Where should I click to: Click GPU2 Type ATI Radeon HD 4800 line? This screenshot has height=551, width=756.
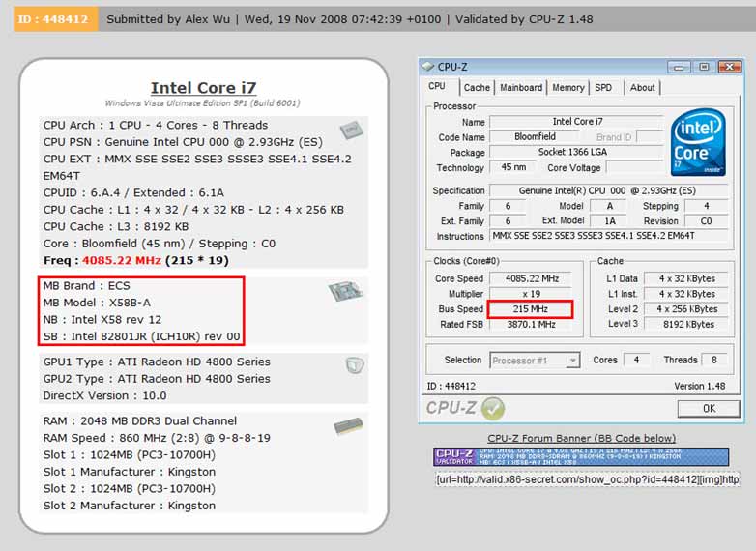coord(157,379)
